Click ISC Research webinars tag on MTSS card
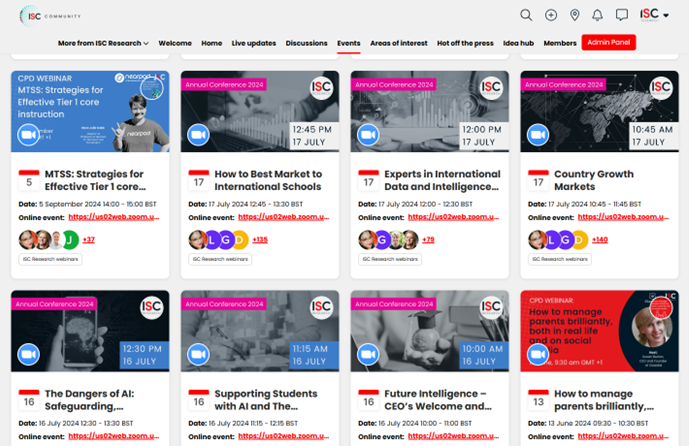The width and height of the screenshot is (689, 446). (x=50, y=259)
